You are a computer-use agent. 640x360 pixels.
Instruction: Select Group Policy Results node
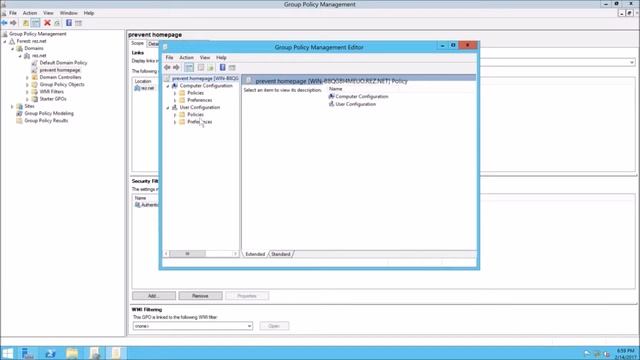tap(46, 121)
